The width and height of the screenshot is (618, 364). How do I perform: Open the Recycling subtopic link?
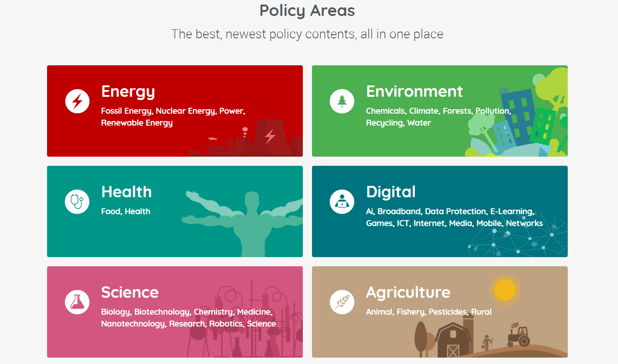(384, 123)
